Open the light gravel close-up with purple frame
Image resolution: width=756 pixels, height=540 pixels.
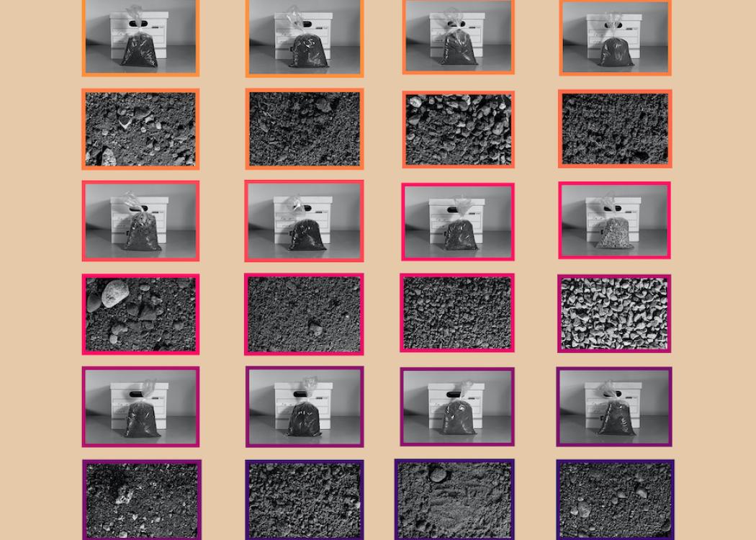pyautogui.click(x=614, y=313)
